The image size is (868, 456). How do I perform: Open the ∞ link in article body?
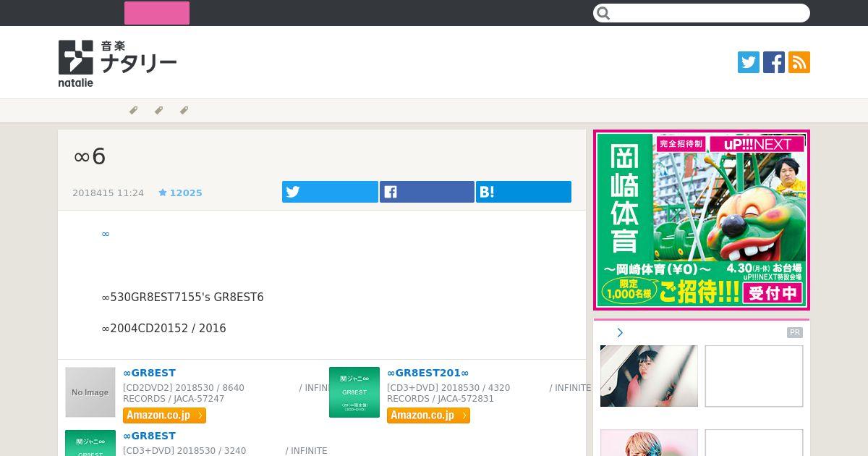click(106, 234)
